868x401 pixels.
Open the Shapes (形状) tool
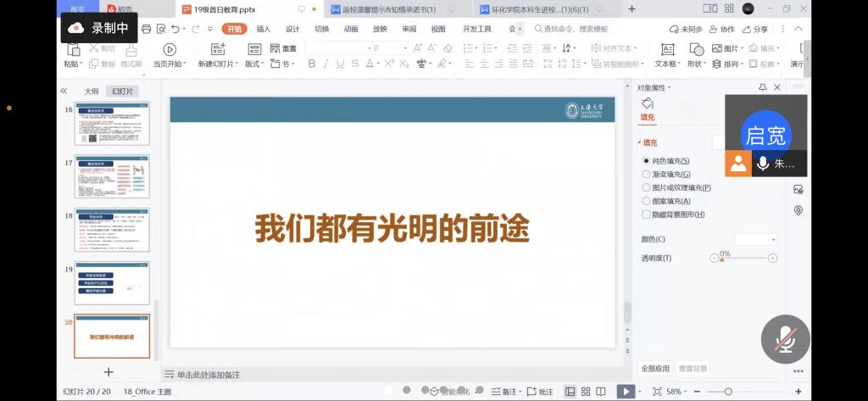(695, 50)
